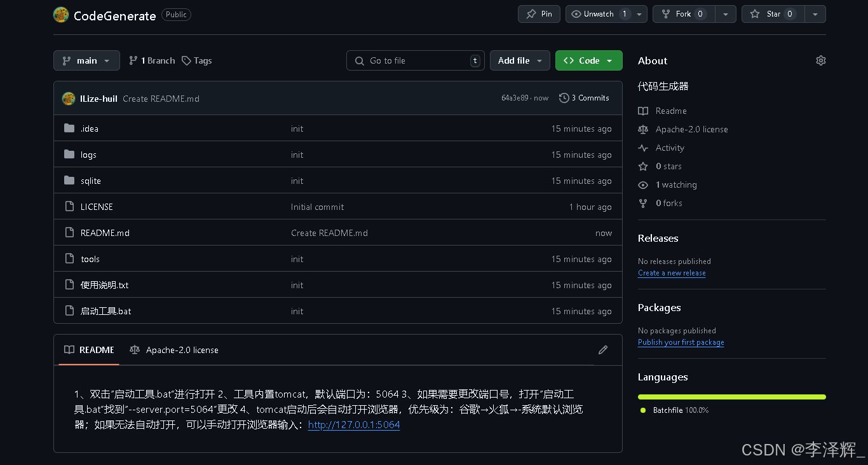Image resolution: width=868 pixels, height=465 pixels.
Task: Click the pencil icon to edit the README
Action: pyautogui.click(x=602, y=350)
